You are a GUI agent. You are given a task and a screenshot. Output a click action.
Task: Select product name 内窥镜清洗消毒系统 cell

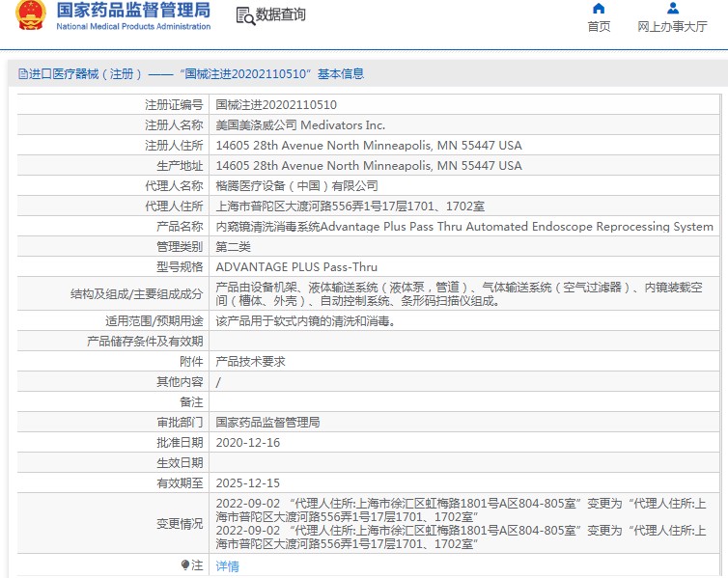464,227
